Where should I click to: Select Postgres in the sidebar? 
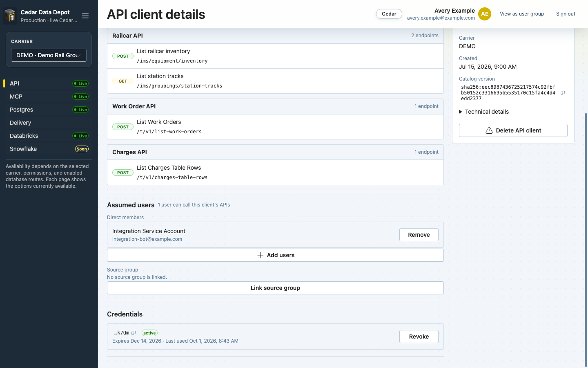tap(49, 110)
